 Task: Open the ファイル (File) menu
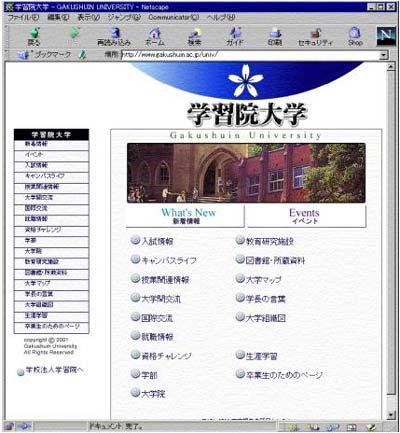[23, 17]
